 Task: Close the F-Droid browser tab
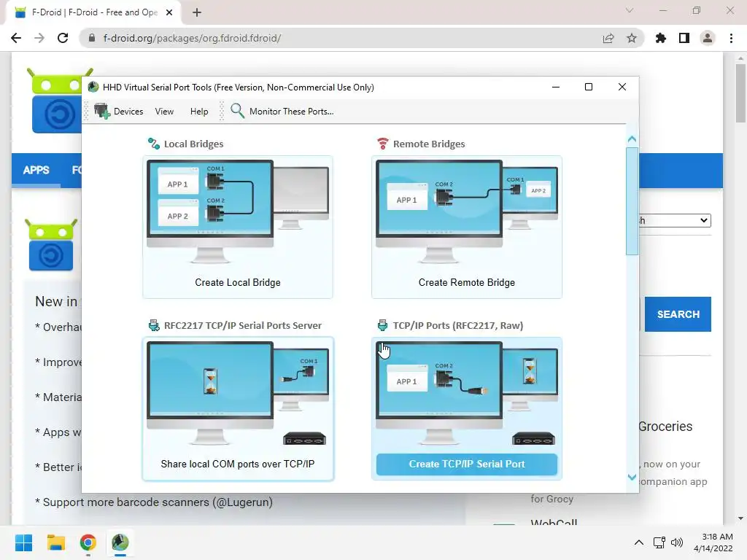point(169,12)
